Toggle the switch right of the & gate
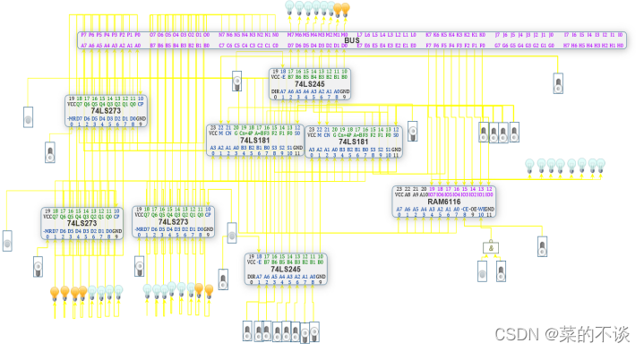This screenshot has width=644, height=352. [542, 246]
